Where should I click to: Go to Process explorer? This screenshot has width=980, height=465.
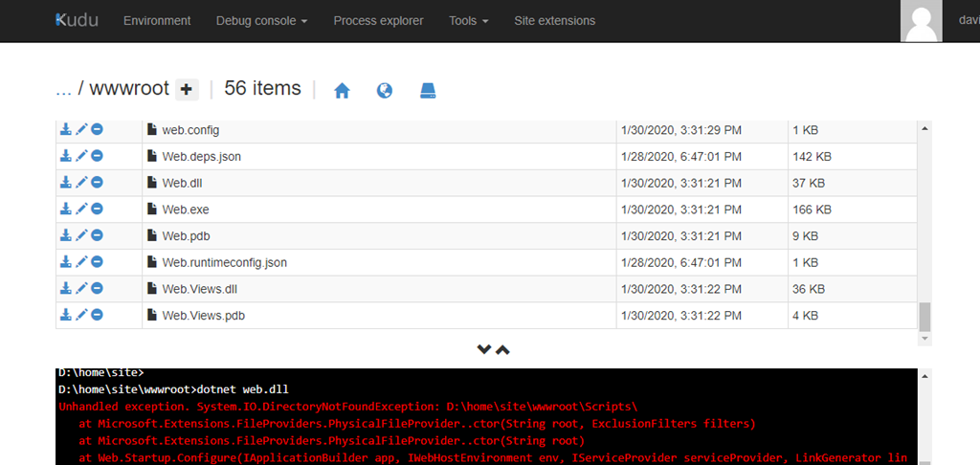(x=379, y=20)
